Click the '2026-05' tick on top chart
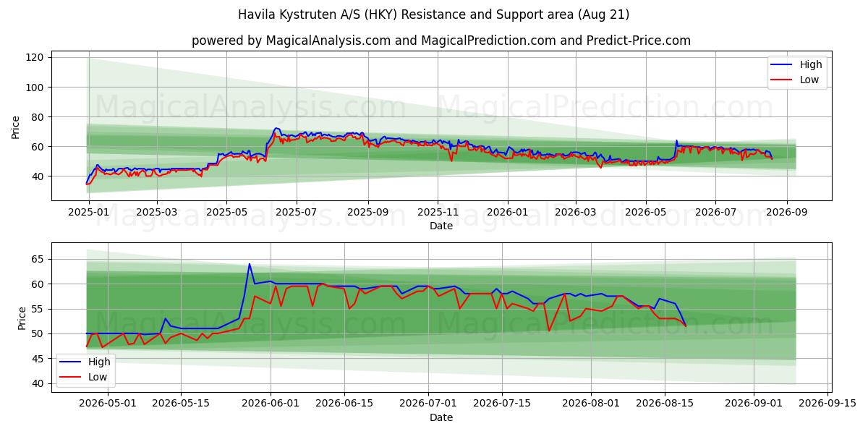Viewport: 868px width, 434px height. pyautogui.click(x=646, y=213)
